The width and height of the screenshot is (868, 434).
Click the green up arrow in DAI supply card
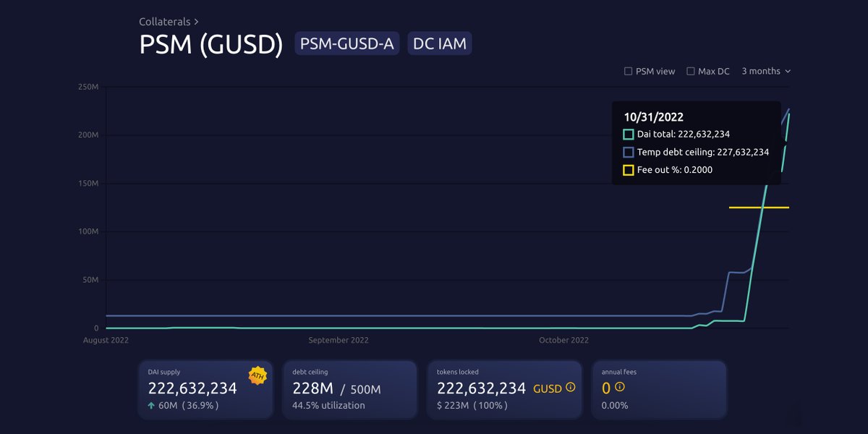pos(151,406)
